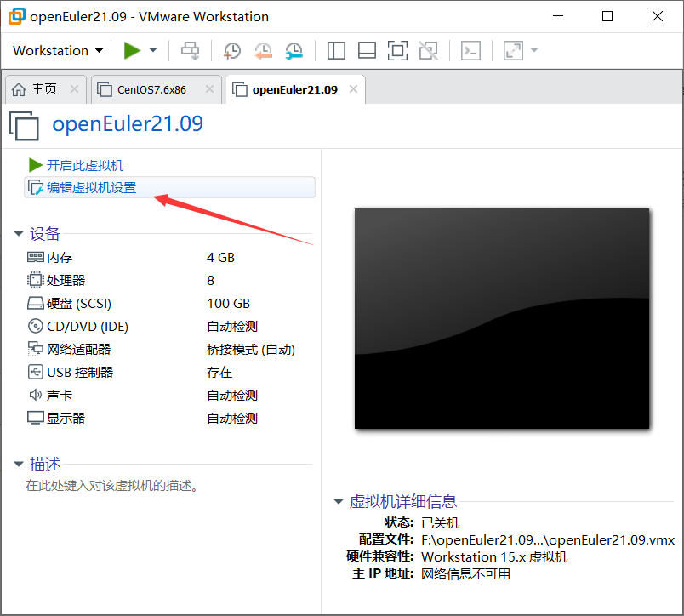
Task: Click the Workstation 15.x 虚拟机 compatibility text
Action: coord(494,557)
